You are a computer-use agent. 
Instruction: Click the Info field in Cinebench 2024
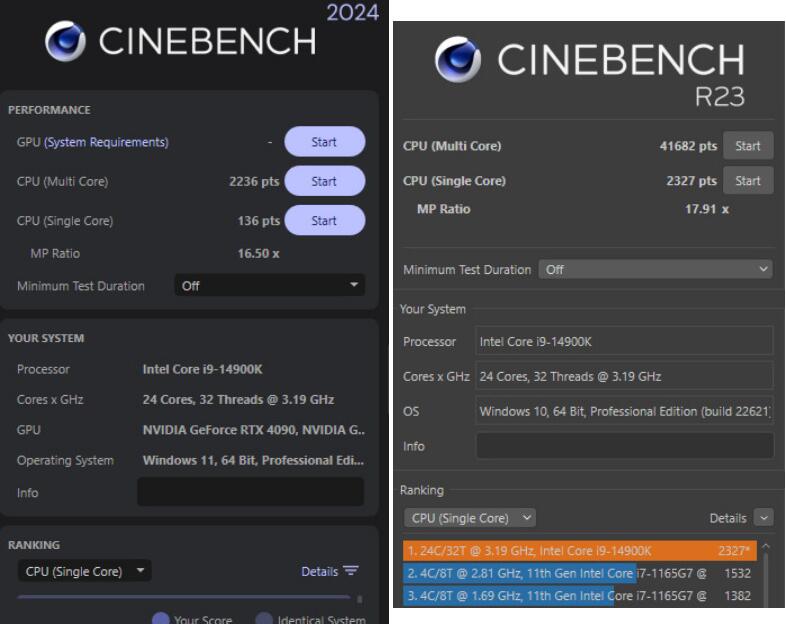tap(250, 492)
